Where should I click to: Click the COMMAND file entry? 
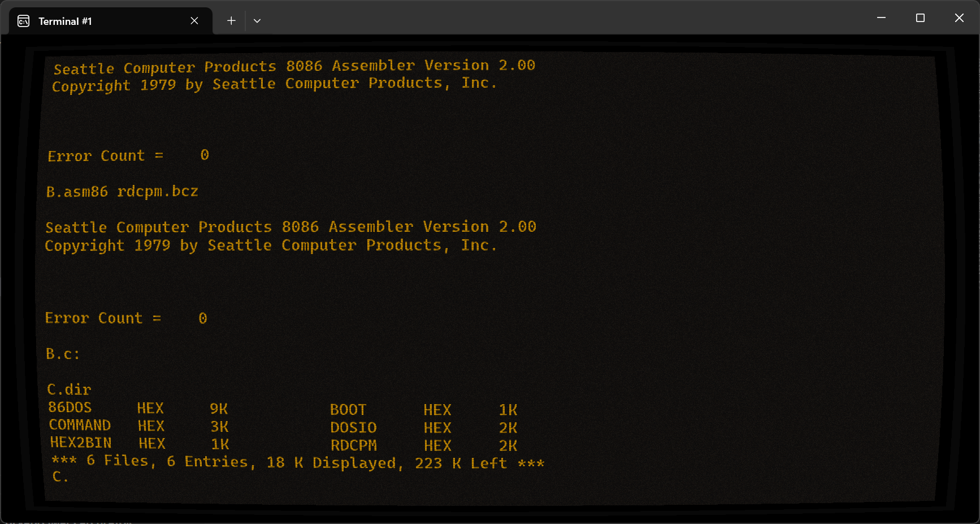click(139, 426)
